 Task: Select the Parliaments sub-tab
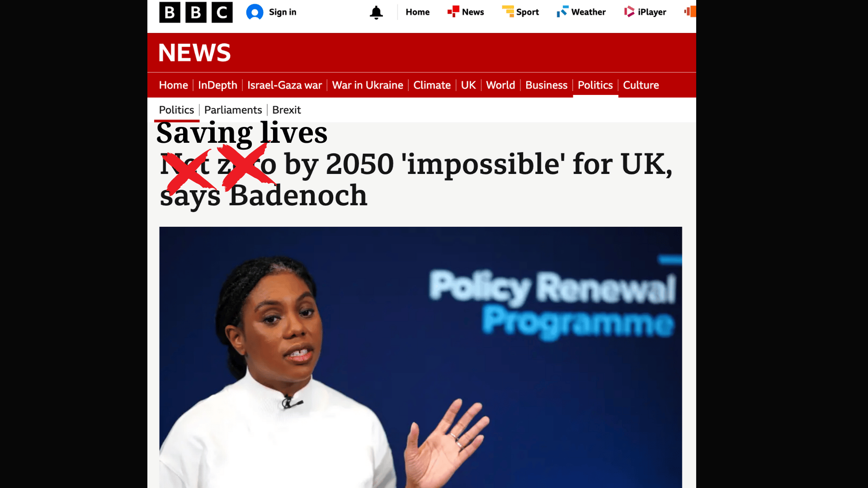coord(233,110)
